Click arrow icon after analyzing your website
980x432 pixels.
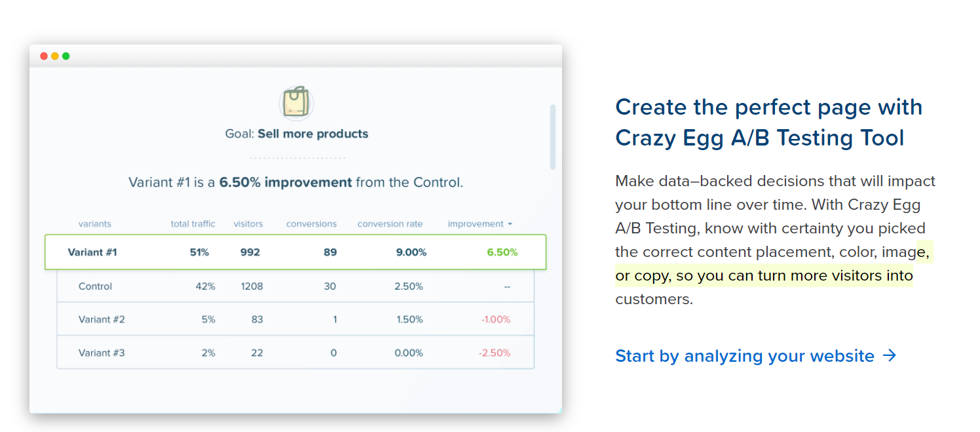point(889,356)
